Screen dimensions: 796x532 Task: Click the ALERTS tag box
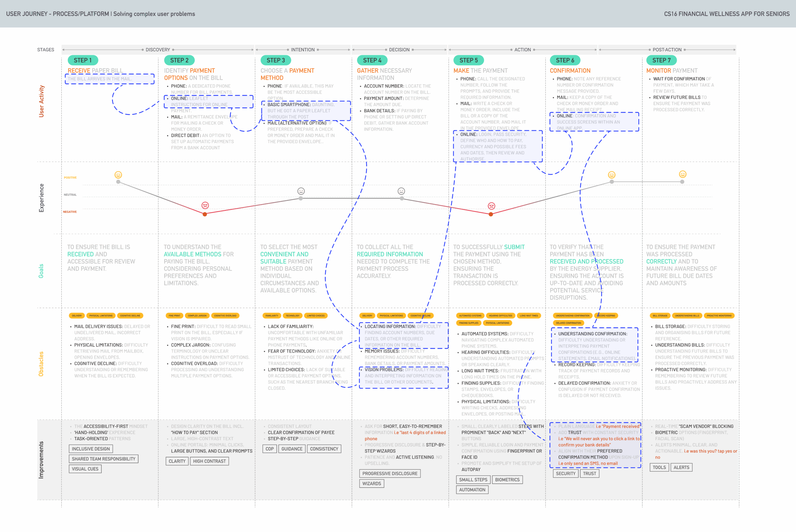681,467
